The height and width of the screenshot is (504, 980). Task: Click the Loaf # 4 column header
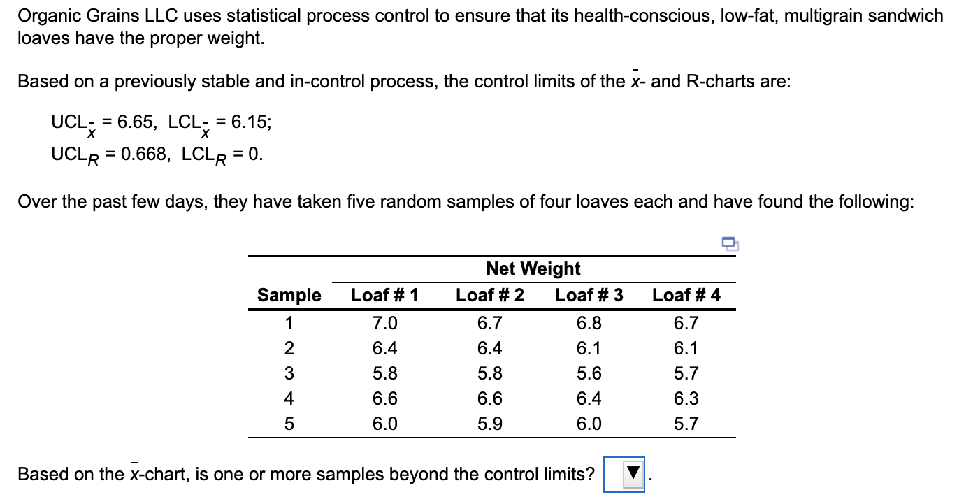click(686, 295)
